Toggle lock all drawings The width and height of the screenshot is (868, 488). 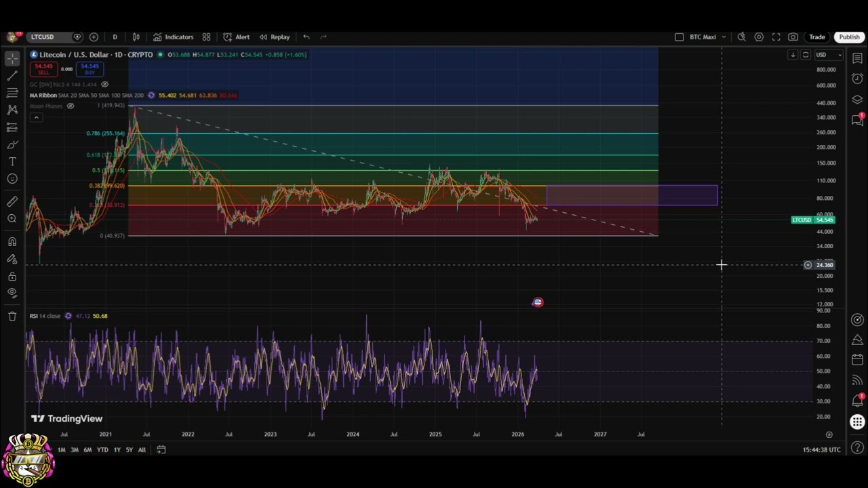(12, 276)
